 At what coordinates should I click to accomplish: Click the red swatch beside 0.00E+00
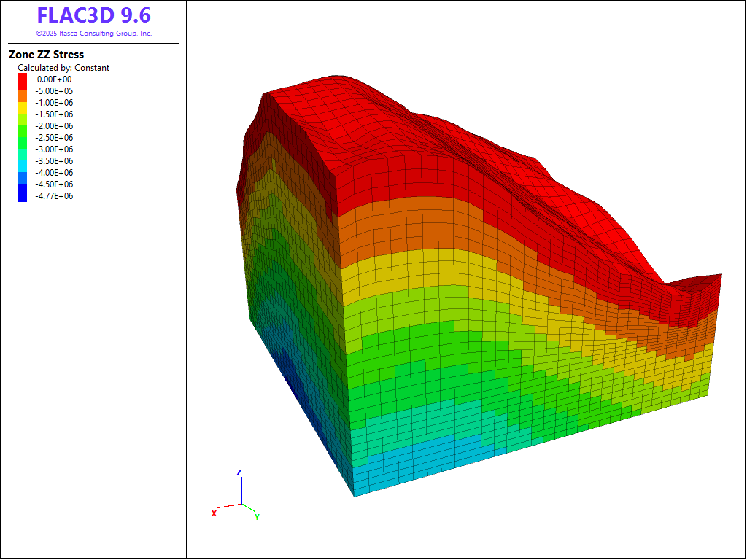coord(22,79)
